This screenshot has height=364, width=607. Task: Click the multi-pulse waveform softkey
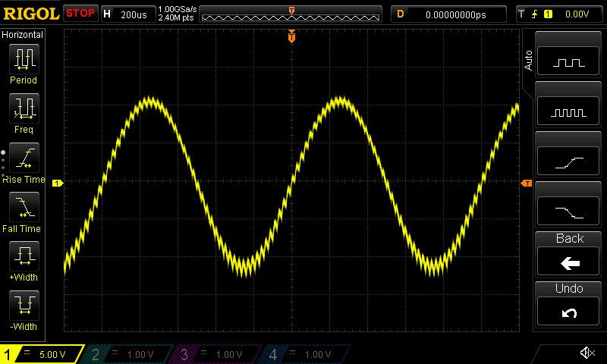click(568, 111)
